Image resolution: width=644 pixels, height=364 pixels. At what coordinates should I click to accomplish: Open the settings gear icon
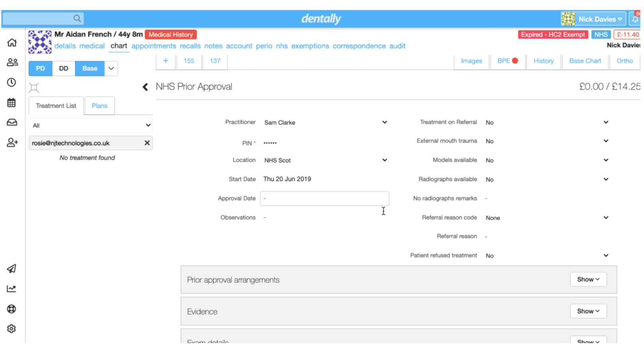(12, 329)
